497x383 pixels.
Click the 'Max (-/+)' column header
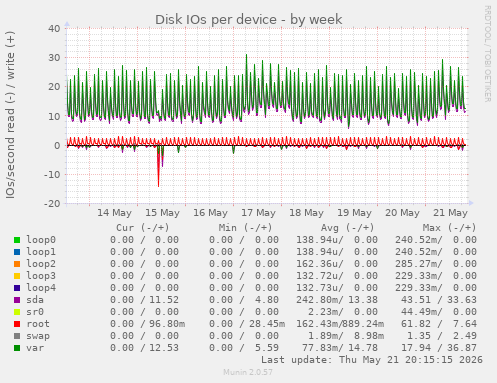[x=449, y=228]
